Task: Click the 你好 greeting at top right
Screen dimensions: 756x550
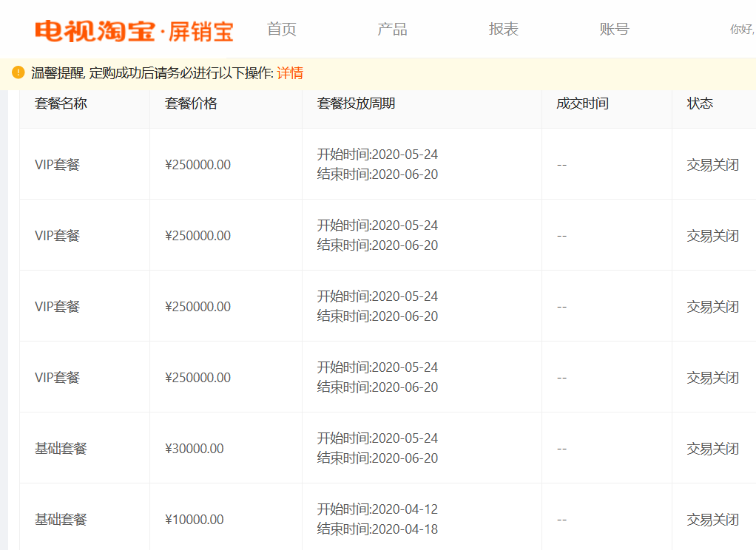Action: (743, 29)
